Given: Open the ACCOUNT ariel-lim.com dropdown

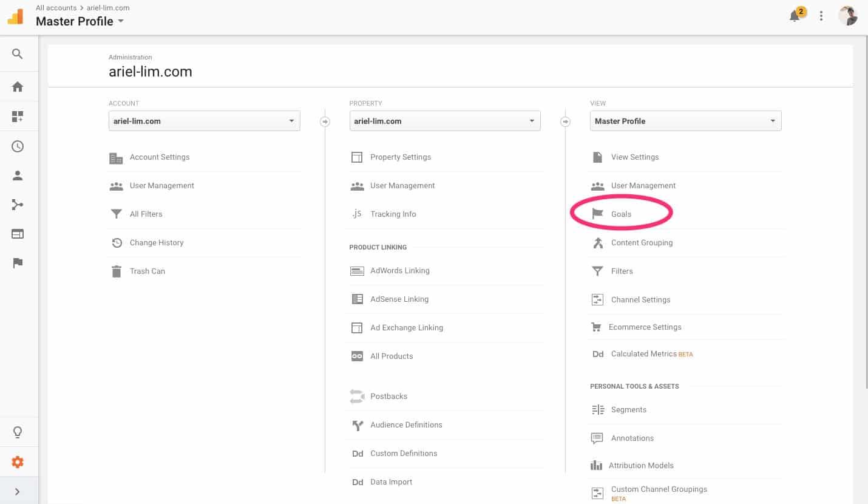Looking at the screenshot, I should point(205,121).
